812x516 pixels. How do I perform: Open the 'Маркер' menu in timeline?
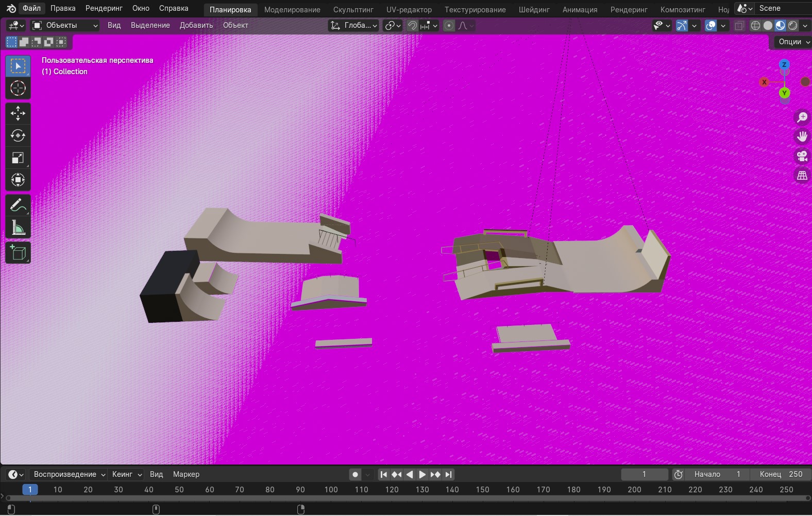point(186,474)
